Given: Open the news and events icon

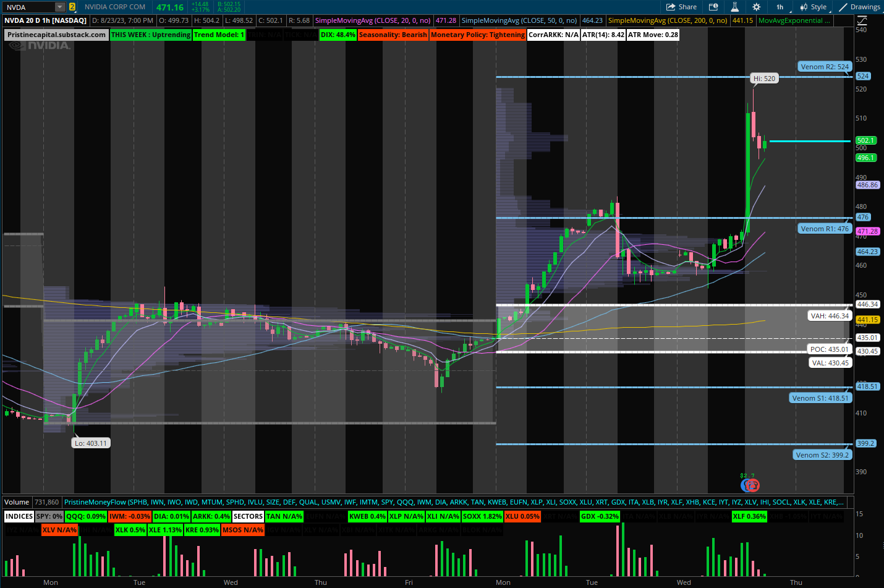Looking at the screenshot, I should (713, 7).
